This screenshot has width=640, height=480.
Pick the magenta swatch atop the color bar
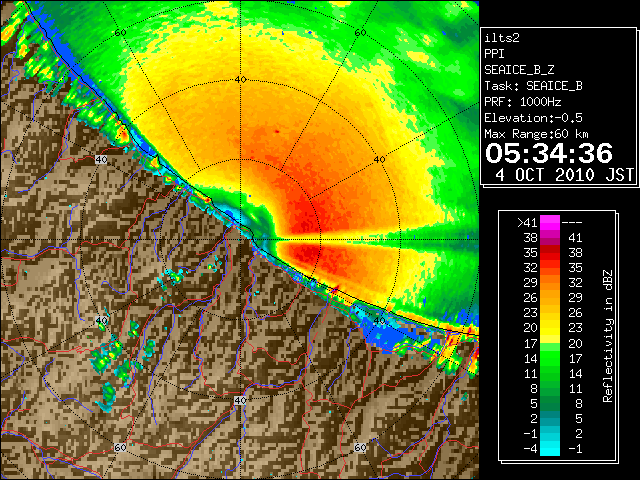(550, 222)
